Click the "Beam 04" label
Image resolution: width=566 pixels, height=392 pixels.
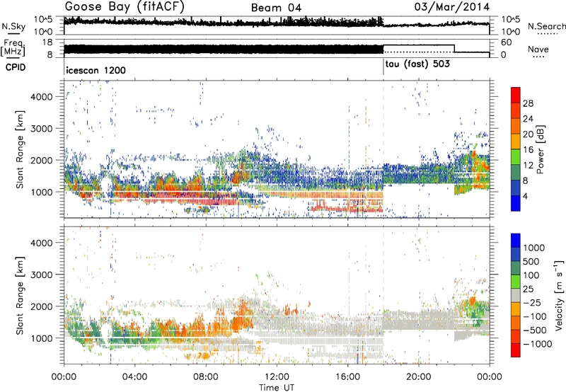click(x=276, y=8)
